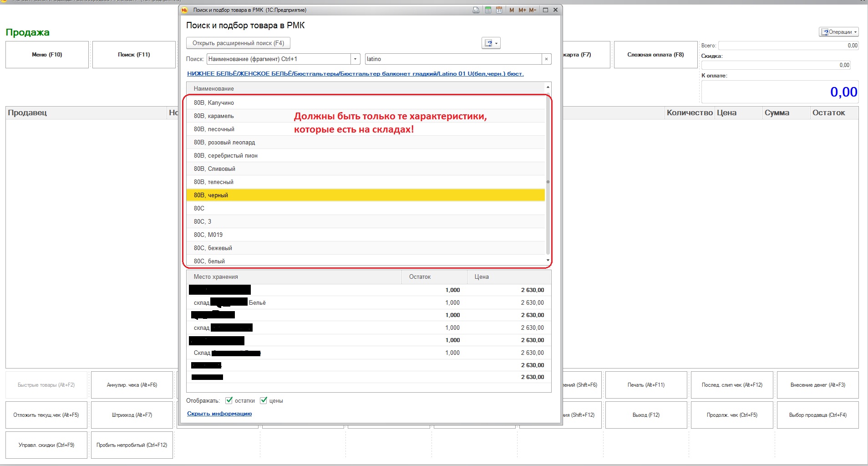Open the calculator icon in title bar
This screenshot has height=466, width=868.
coord(488,10)
